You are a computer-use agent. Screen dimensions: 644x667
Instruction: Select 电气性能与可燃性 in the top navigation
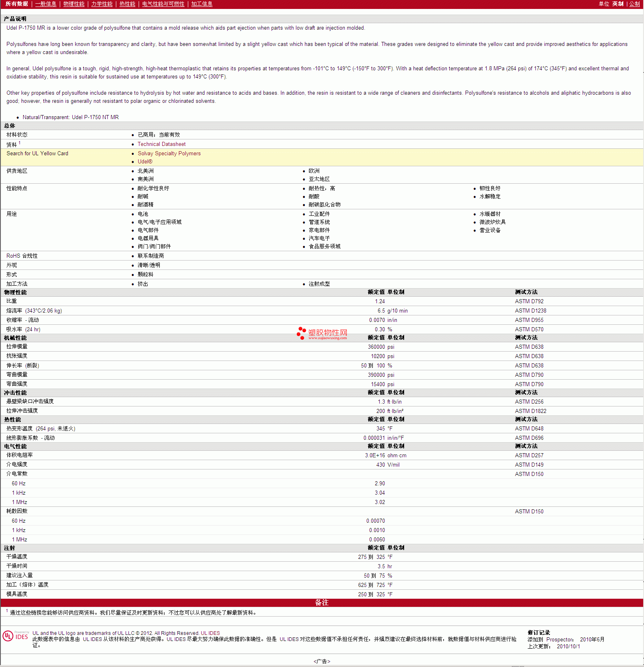click(x=163, y=4)
